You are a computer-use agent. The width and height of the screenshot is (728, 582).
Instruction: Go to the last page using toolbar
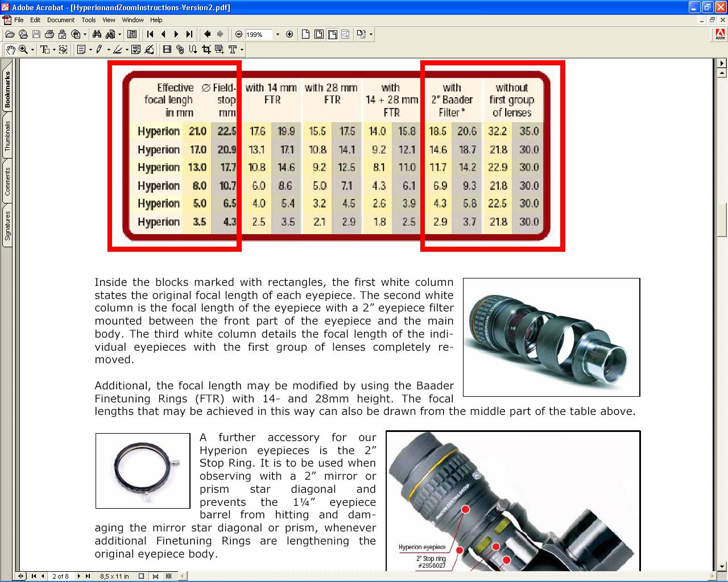(190, 35)
